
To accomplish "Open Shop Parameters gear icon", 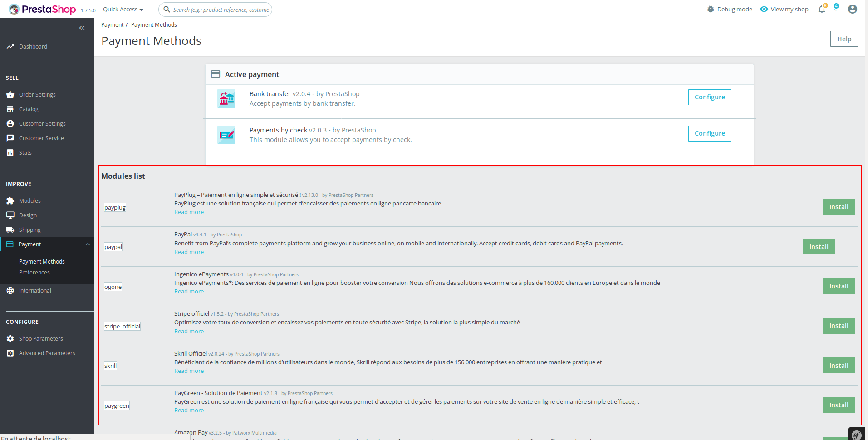I will pyautogui.click(x=10, y=339).
